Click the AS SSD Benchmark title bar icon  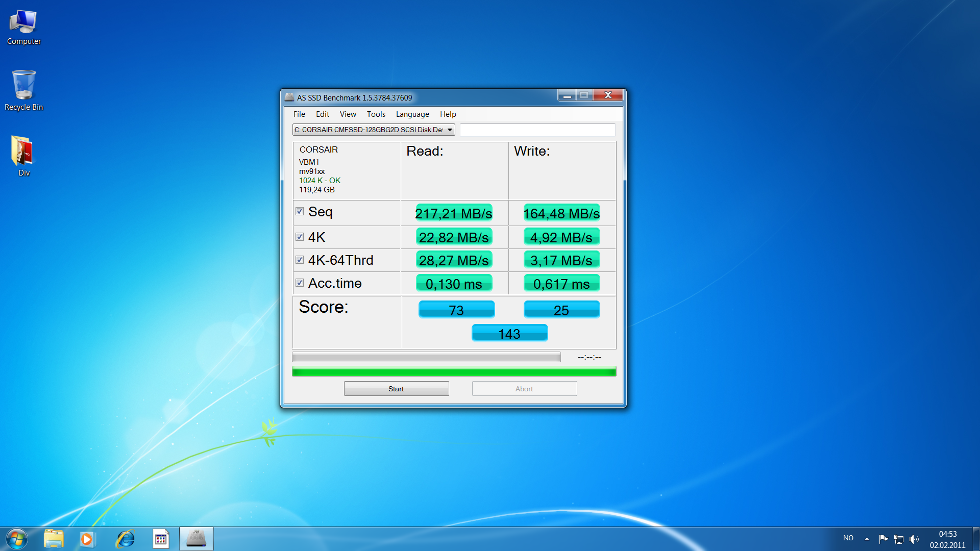coord(289,97)
